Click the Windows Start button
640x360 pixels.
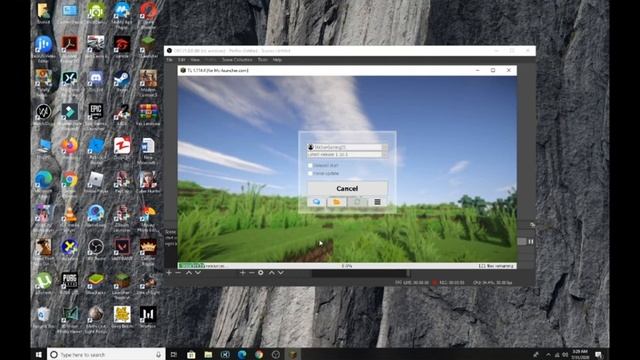tap(39, 354)
